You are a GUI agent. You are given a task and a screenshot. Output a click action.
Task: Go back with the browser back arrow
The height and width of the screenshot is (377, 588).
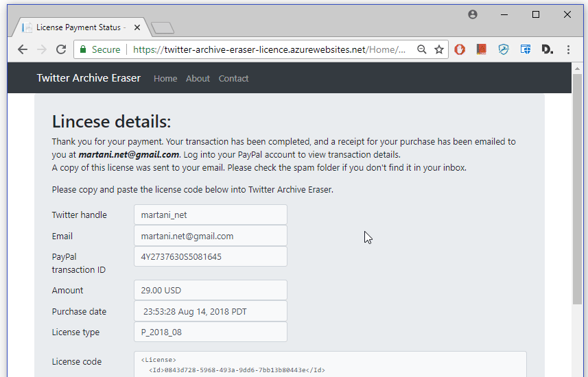(x=23, y=49)
